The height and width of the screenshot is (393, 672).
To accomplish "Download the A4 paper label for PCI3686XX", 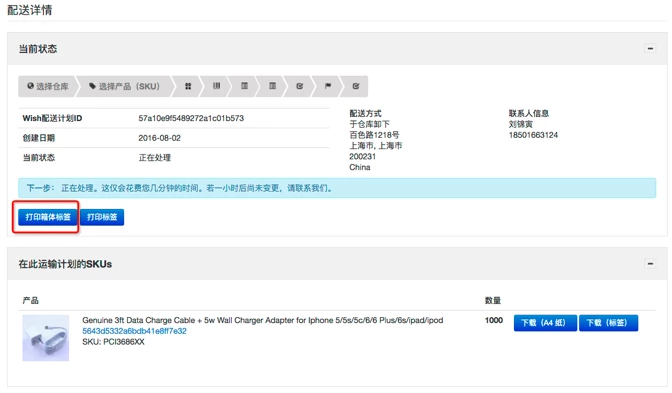I will pos(545,323).
